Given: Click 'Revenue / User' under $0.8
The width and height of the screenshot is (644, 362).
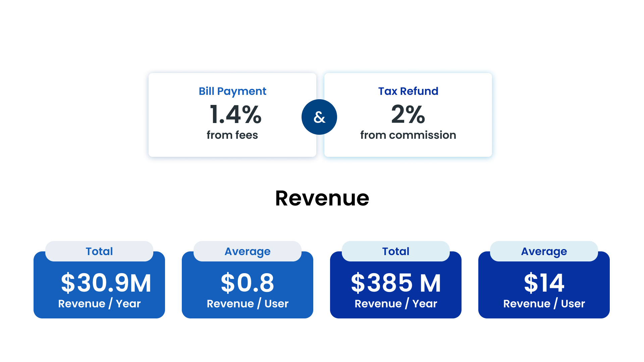Looking at the screenshot, I should coord(248,304).
